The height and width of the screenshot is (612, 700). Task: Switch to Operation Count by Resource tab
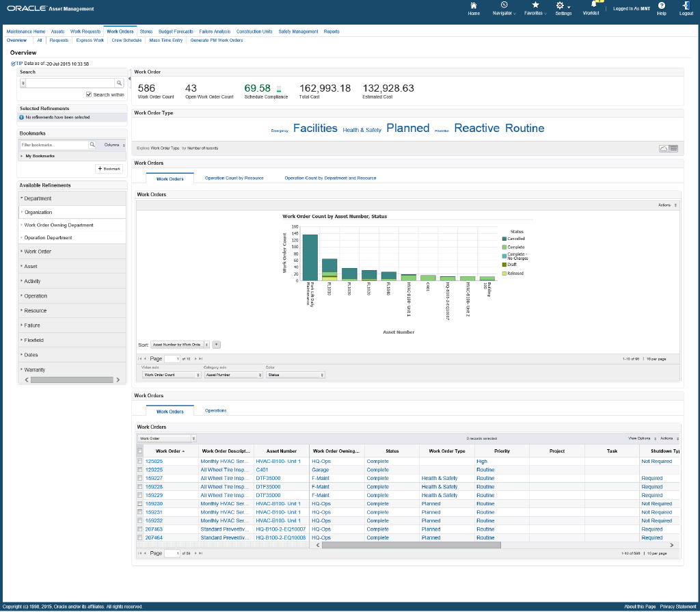[234, 178]
